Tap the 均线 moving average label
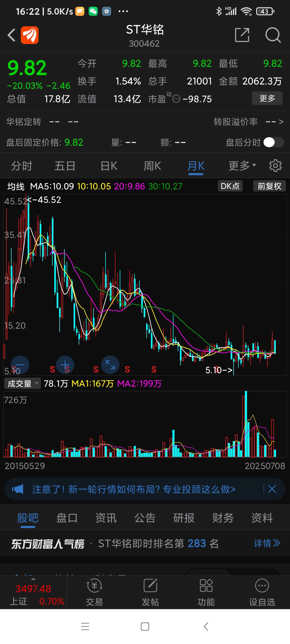This screenshot has height=644, width=290. (x=16, y=186)
